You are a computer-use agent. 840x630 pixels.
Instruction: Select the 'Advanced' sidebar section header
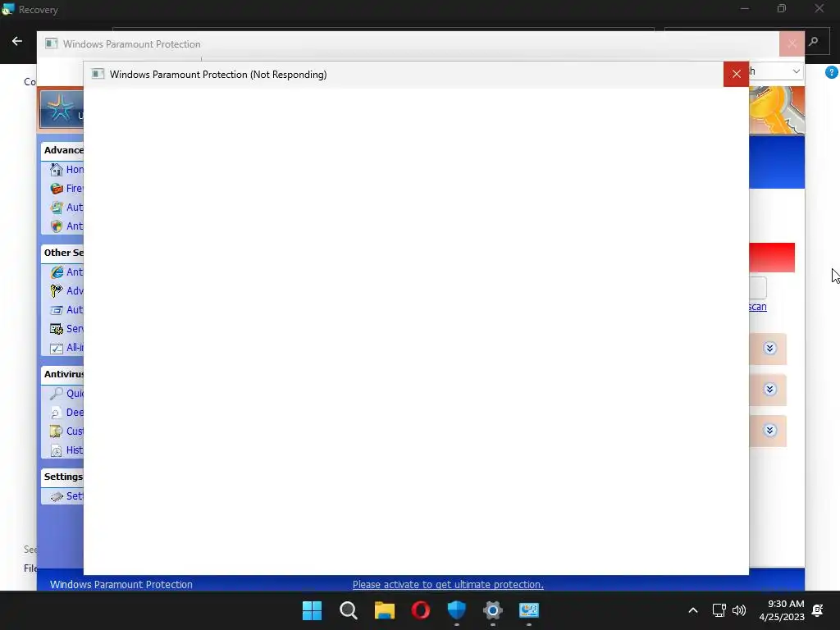[x=63, y=151]
